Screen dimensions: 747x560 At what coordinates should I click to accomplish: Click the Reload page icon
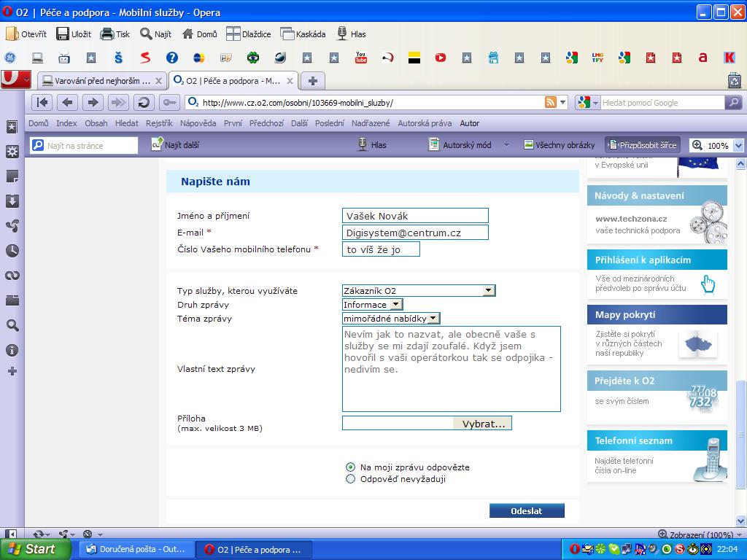pyautogui.click(x=144, y=103)
